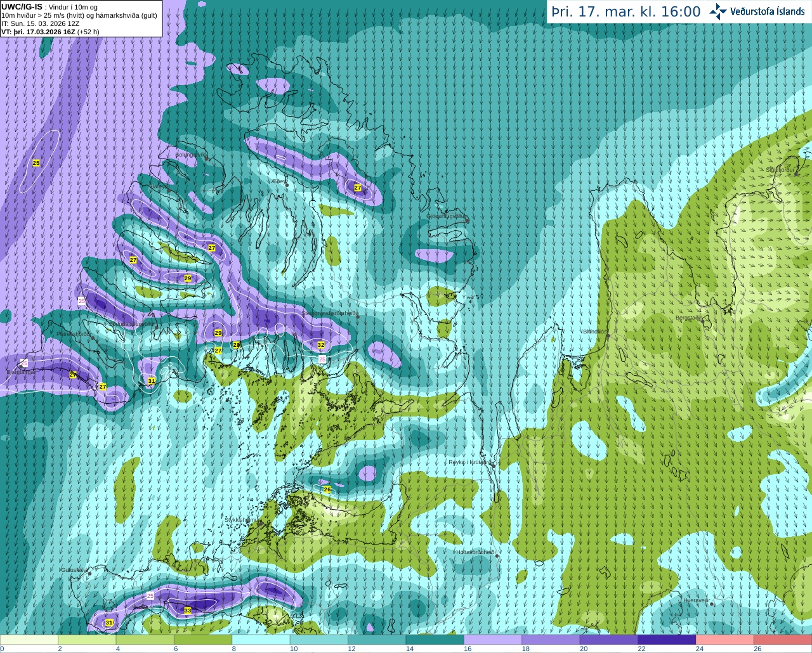Click the Steingrímsfjarðarheiði station label
Image resolution: width=812 pixels, height=653 pixels.
[330, 313]
